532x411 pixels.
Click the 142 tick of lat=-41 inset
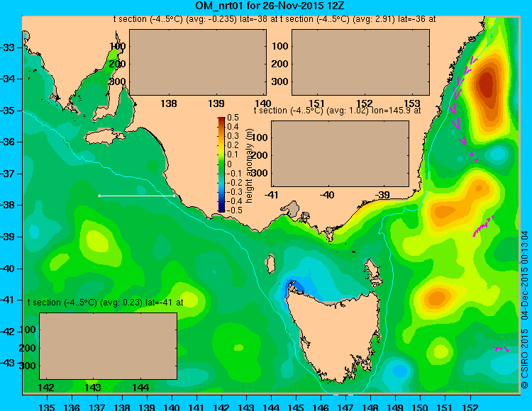coord(46,388)
